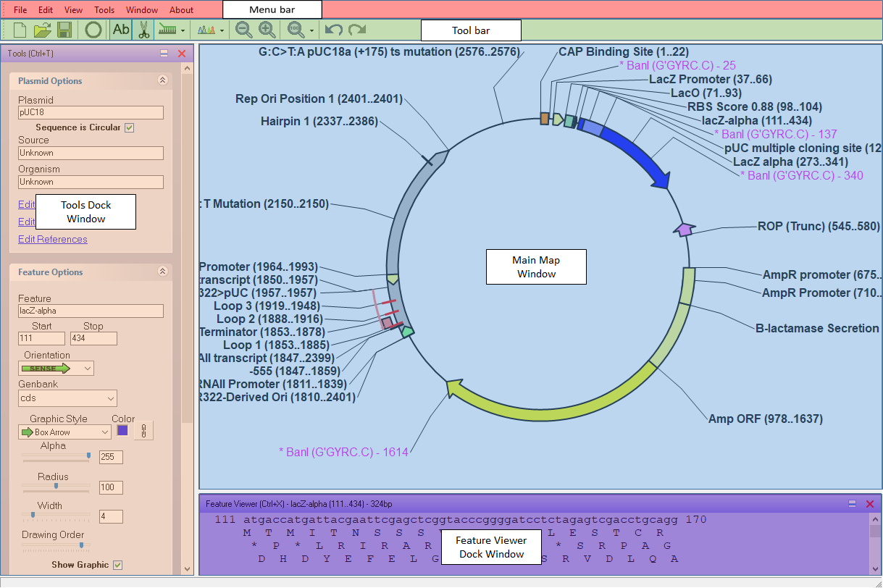This screenshot has height=588, width=883.
Task: Open a plasmid file with the folder icon
Action: pos(43,30)
